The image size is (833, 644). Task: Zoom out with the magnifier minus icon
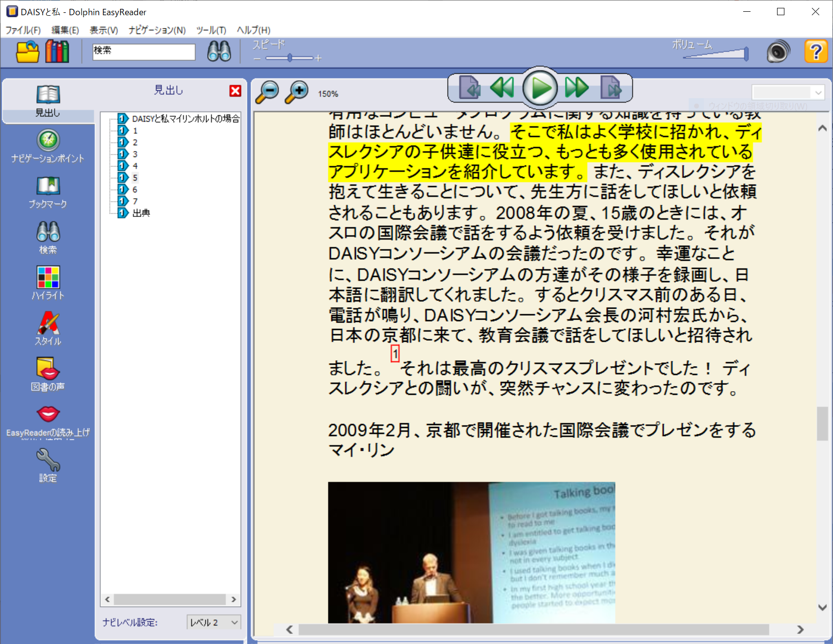click(x=267, y=92)
